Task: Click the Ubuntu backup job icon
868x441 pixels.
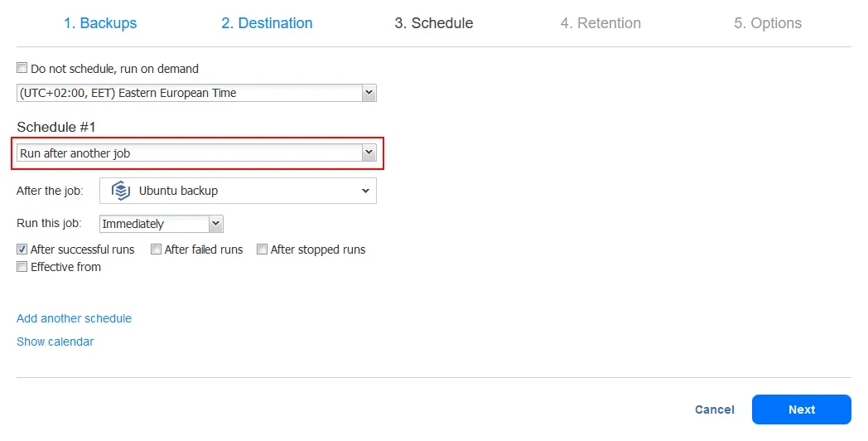Action: point(122,191)
